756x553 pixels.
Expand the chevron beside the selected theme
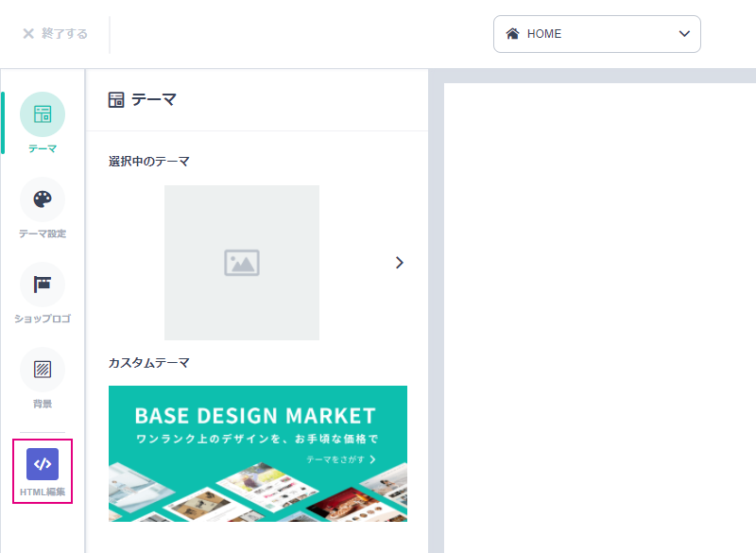[399, 263]
